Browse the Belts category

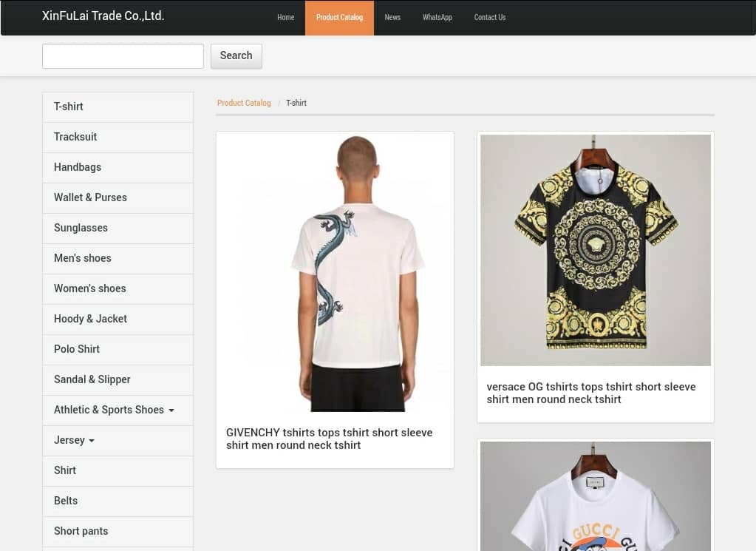pyautogui.click(x=118, y=501)
